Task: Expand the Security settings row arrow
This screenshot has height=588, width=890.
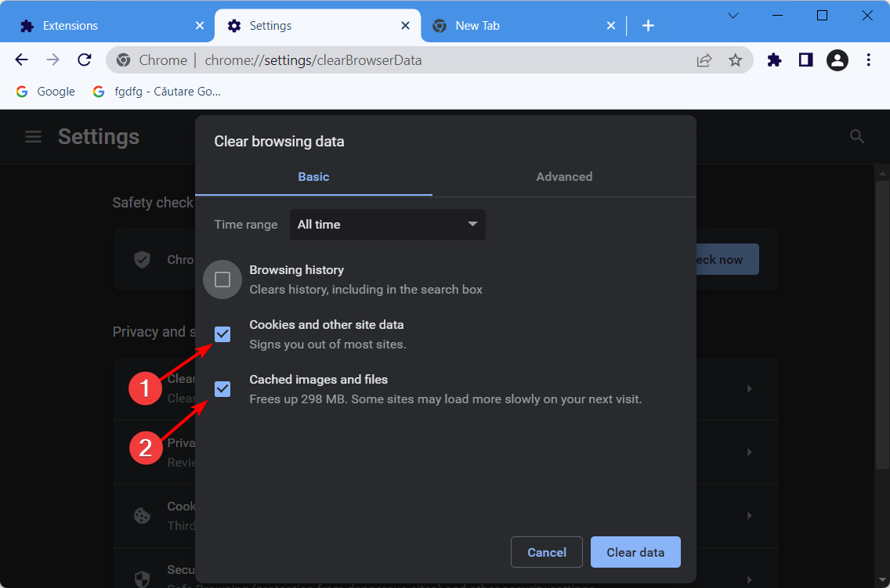Action: click(x=749, y=579)
